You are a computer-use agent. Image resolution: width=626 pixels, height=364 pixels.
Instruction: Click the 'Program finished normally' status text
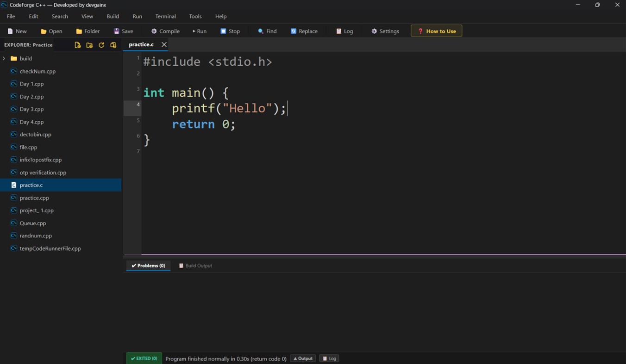pyautogui.click(x=226, y=358)
